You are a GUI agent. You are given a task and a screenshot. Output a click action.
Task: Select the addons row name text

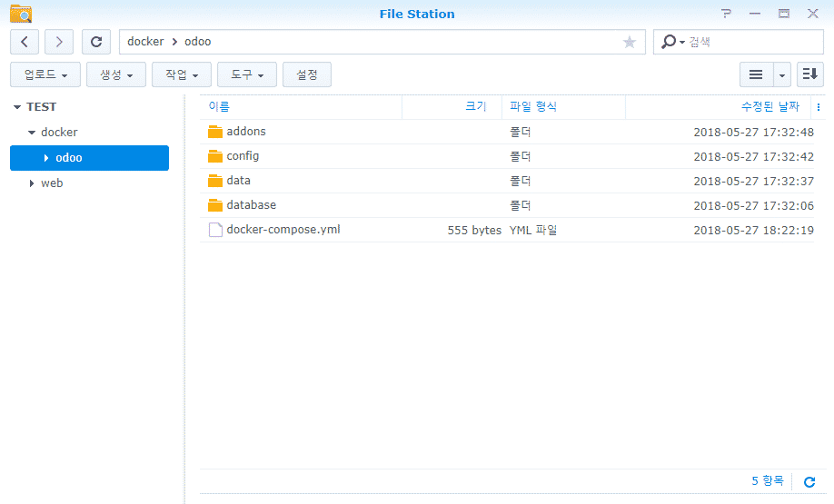246,132
